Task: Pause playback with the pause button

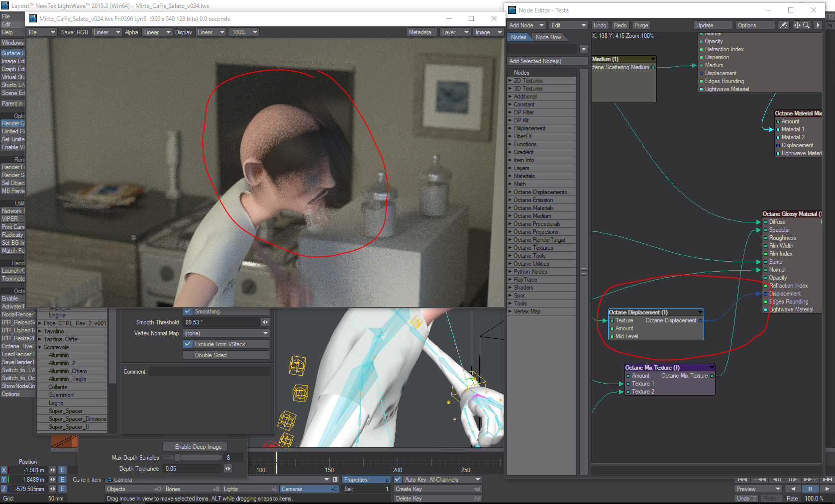Action: click(810, 489)
